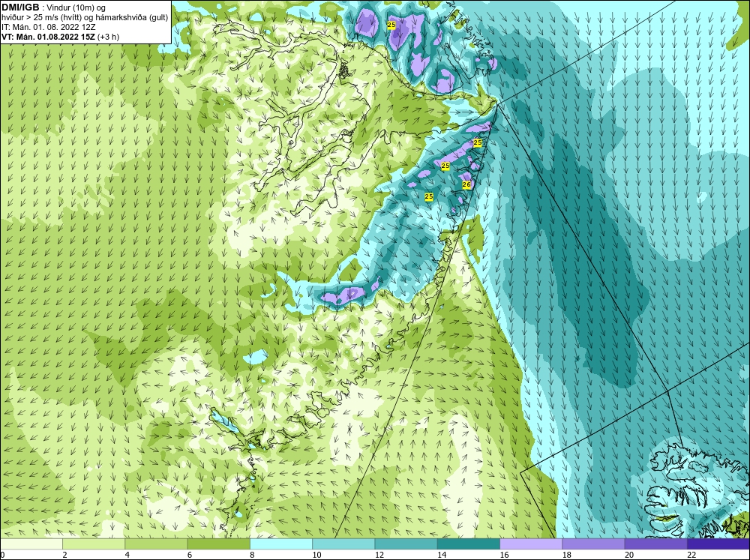Pick the 12–14 teal legend swatch
750x560 pixels.
[406, 544]
